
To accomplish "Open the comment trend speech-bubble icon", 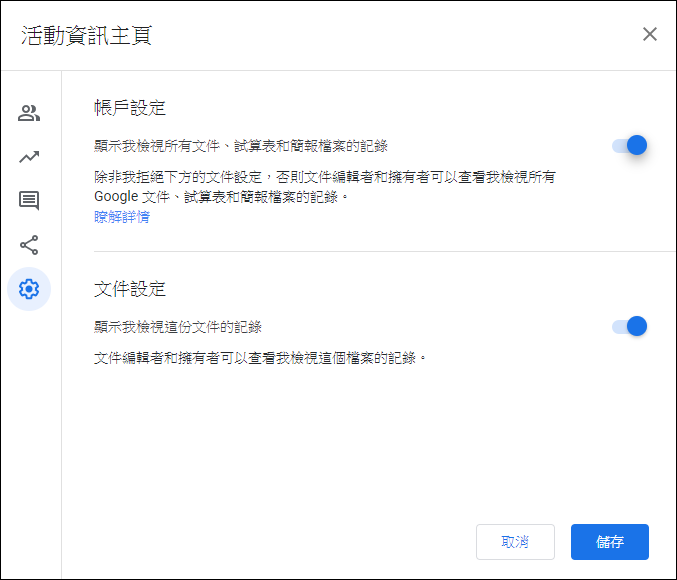I will click(x=29, y=201).
